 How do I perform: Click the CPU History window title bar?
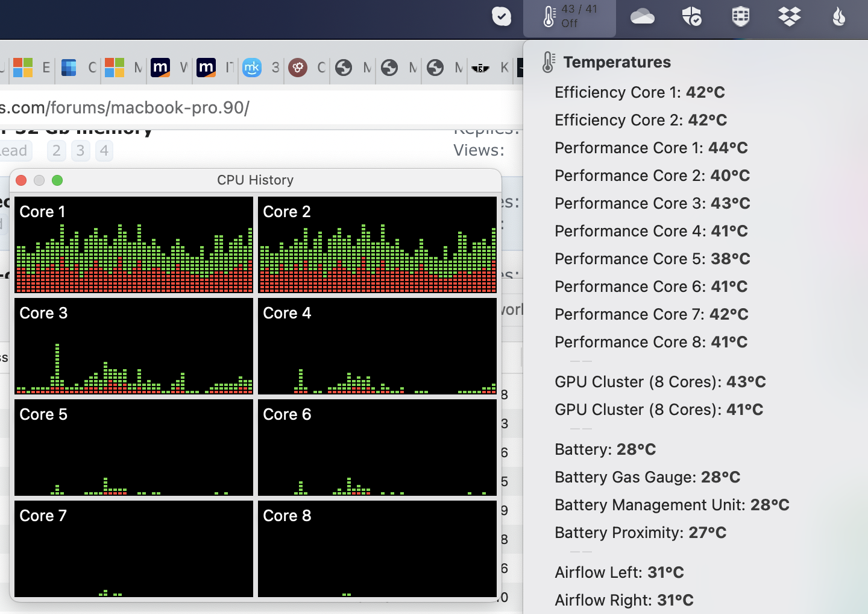tap(256, 180)
